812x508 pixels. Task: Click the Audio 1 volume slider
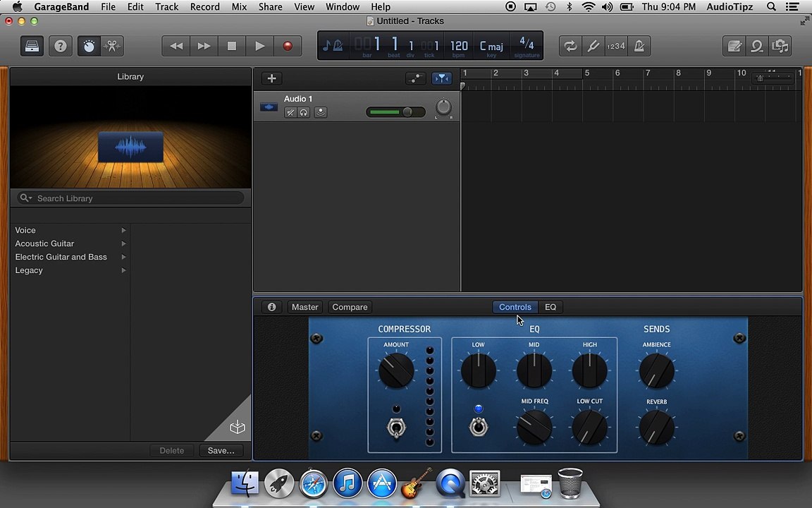click(x=395, y=112)
